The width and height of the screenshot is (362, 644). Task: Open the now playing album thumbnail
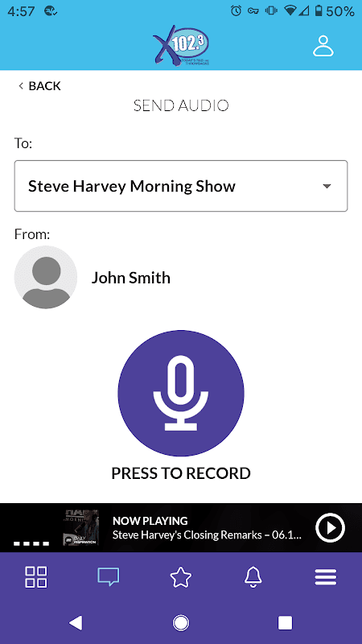81,528
